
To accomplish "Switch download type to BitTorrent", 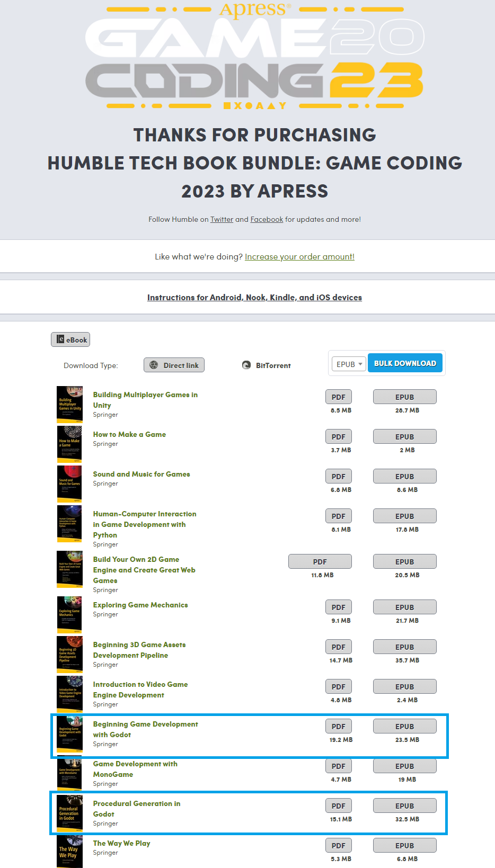I will click(x=267, y=365).
